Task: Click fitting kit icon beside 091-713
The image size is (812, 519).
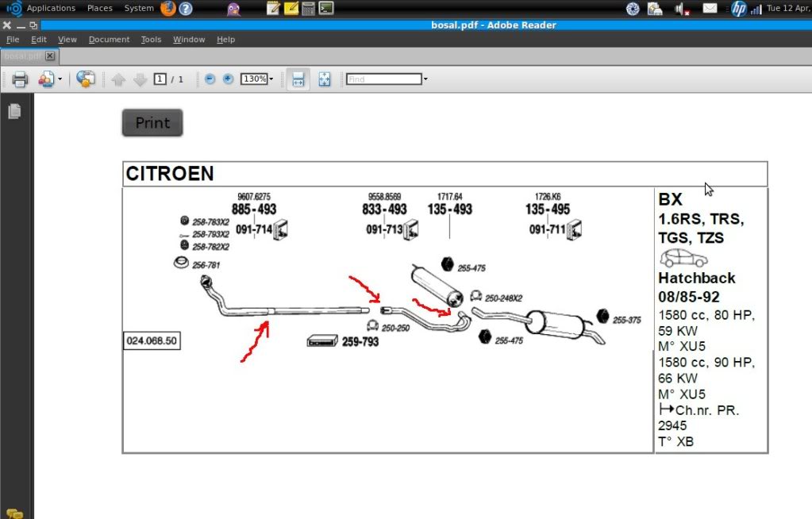Action: click(x=411, y=229)
